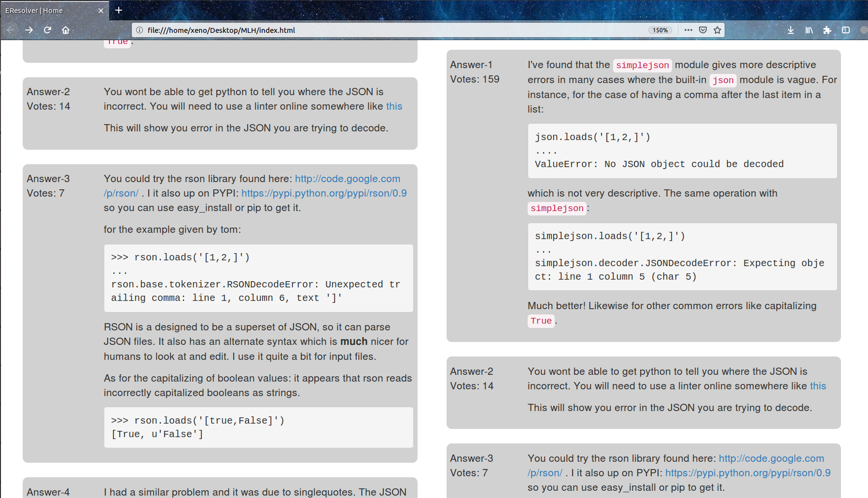Click 'ValueError: No JSON object could be decoded' line
The image size is (868, 498).
click(659, 164)
